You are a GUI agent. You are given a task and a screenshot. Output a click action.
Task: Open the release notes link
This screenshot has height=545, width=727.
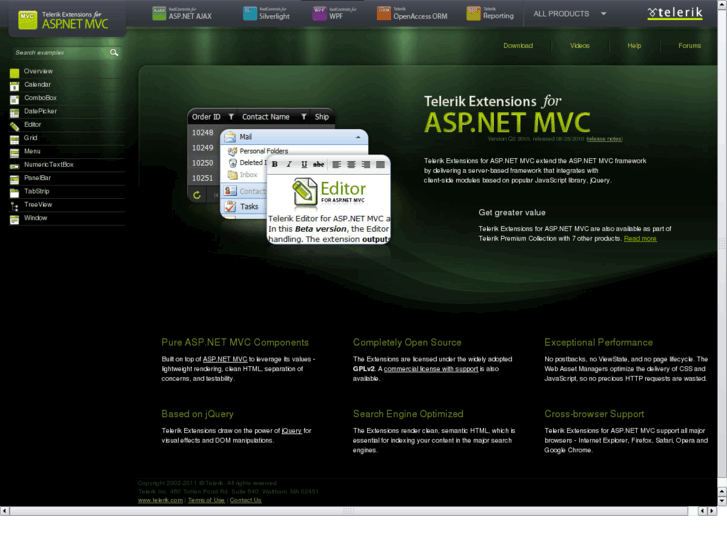pyautogui.click(x=604, y=139)
